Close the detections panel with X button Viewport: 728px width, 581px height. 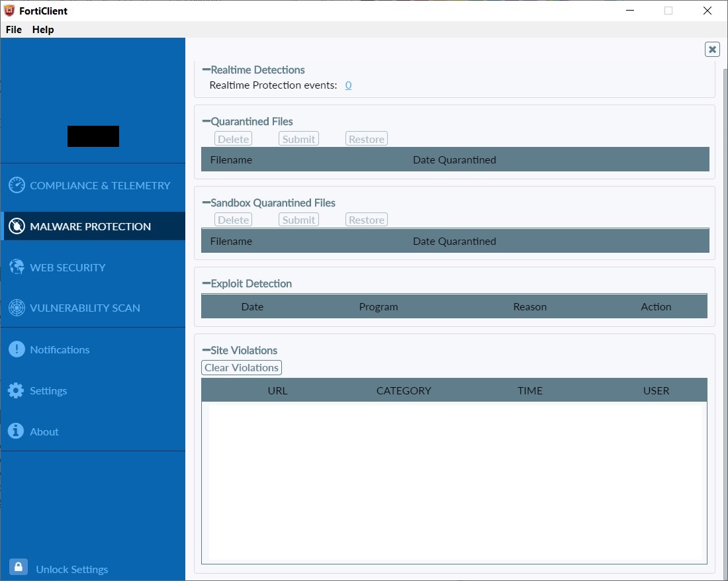(712, 49)
